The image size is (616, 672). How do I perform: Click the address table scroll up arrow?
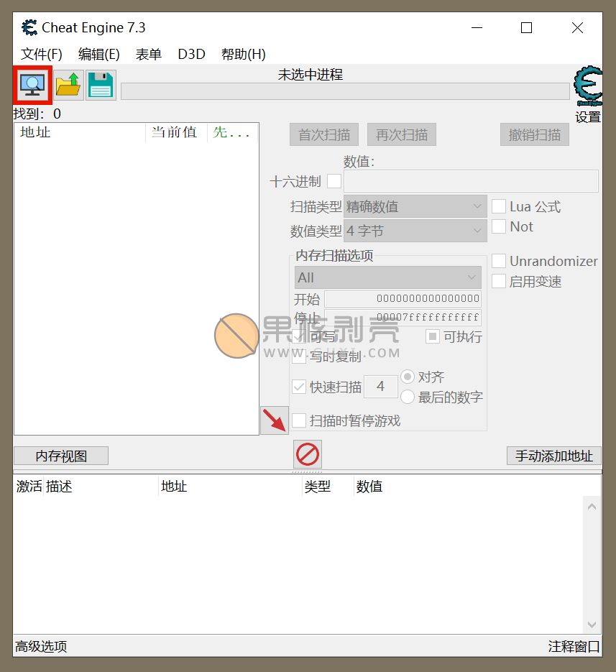click(x=592, y=507)
